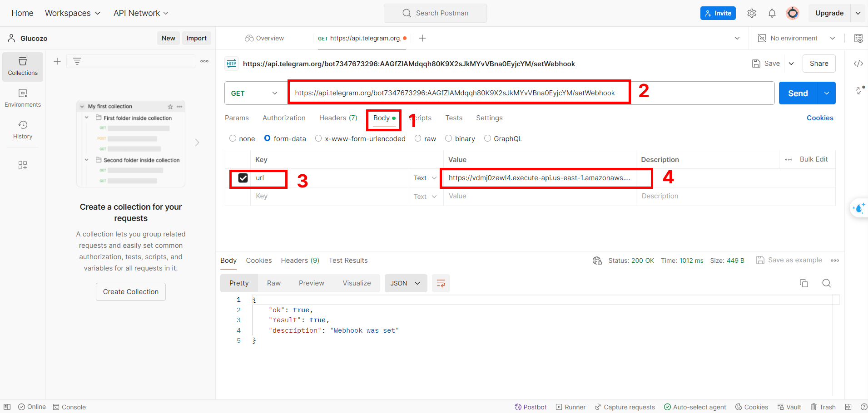Image resolution: width=868 pixels, height=413 pixels.
Task: Click the Send button
Action: [x=798, y=93]
